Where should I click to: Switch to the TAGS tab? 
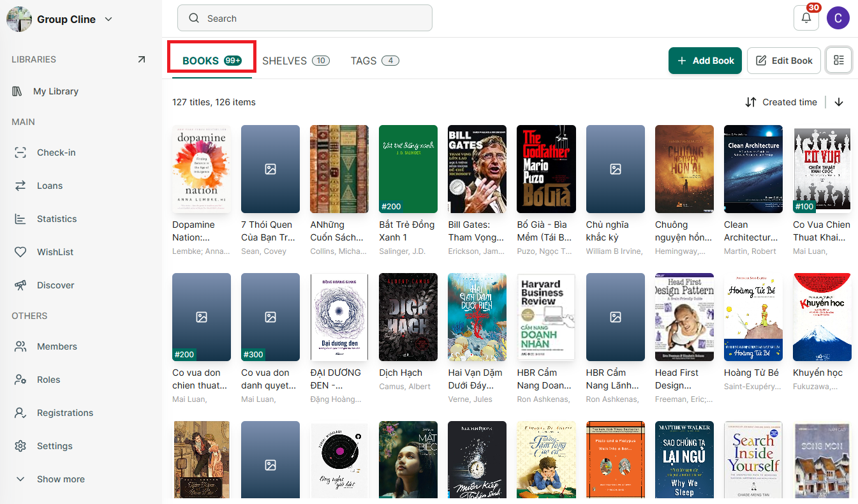(x=374, y=61)
